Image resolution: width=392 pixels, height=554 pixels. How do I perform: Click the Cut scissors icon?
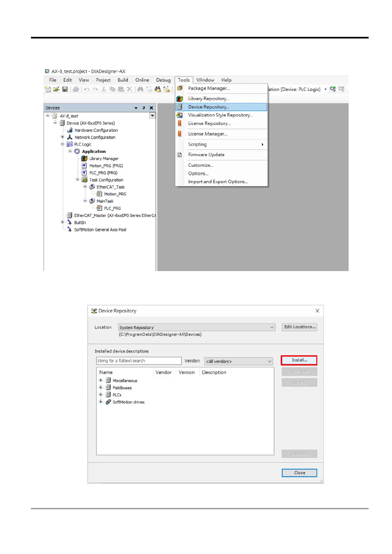(x=104, y=89)
